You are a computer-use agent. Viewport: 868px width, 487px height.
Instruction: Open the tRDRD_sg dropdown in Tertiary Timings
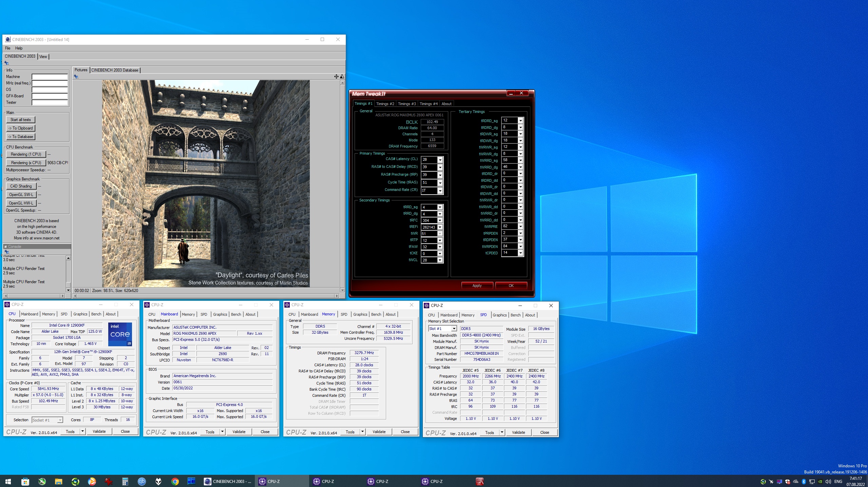click(x=520, y=120)
